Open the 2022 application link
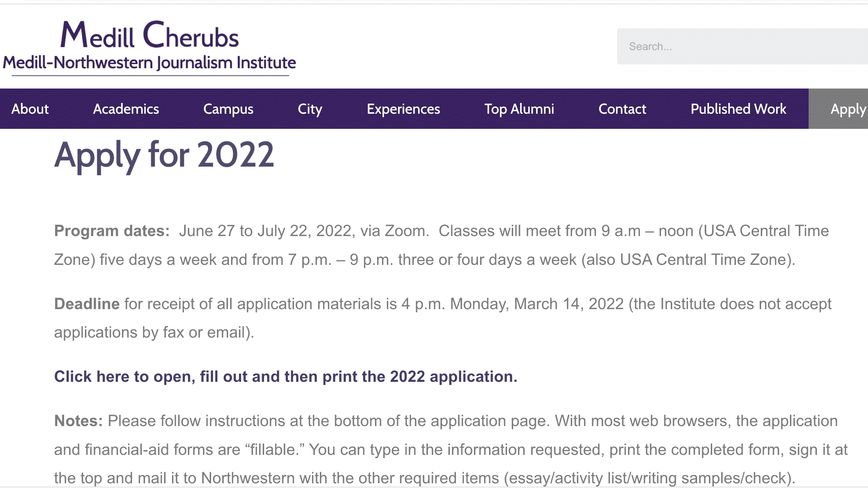868x488 pixels. pyautogui.click(x=286, y=376)
